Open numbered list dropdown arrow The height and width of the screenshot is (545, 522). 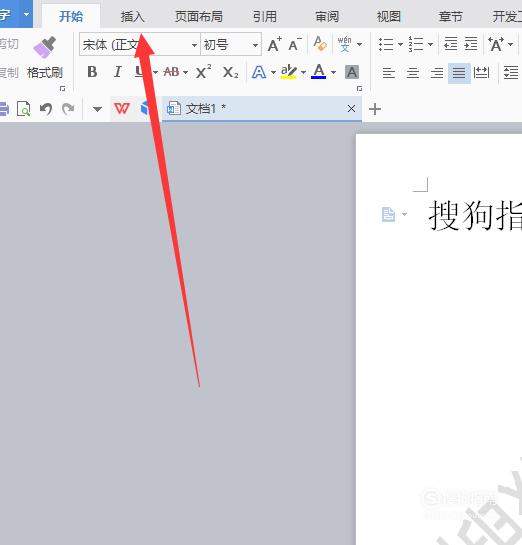coord(430,44)
